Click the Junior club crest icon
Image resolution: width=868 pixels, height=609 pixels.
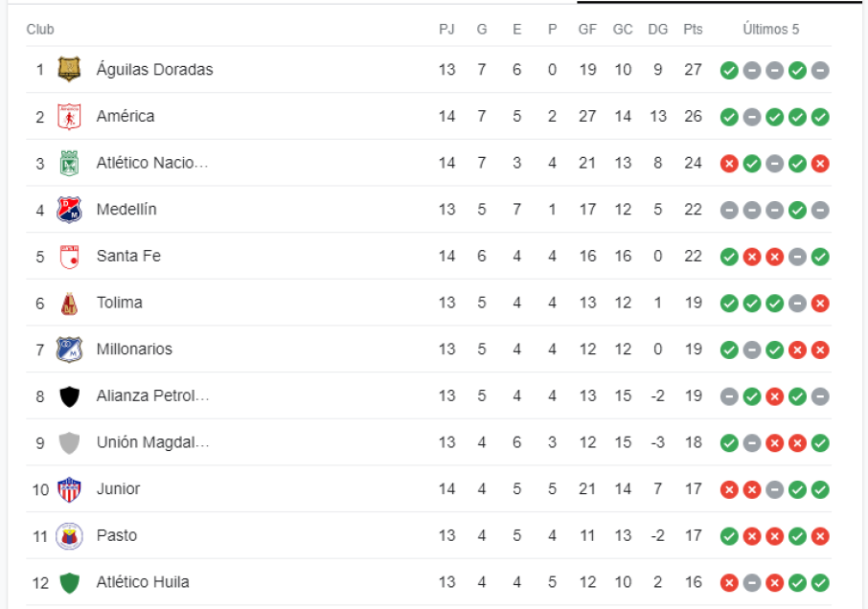coord(69,488)
